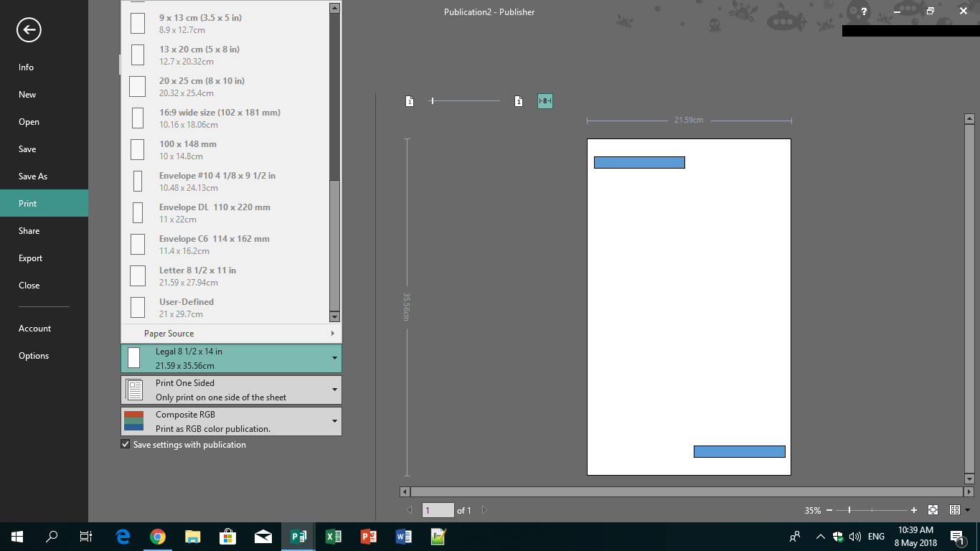
Task: Go back using the circular back arrow
Action: tap(29, 29)
